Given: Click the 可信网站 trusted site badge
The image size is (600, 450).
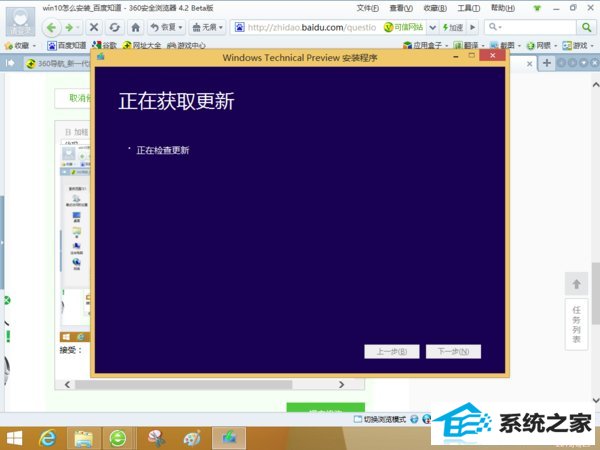Looking at the screenshot, I should 404,27.
